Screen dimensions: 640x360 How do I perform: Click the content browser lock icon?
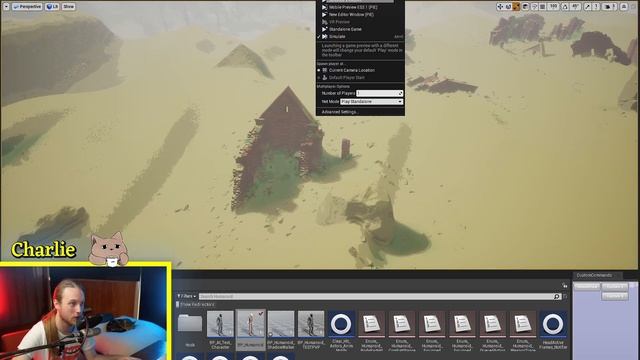click(564, 286)
